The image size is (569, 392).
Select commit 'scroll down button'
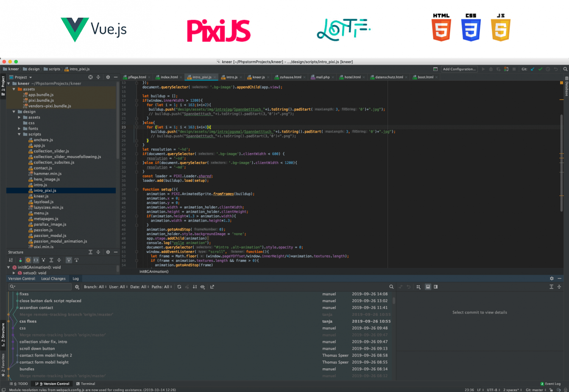37,349
